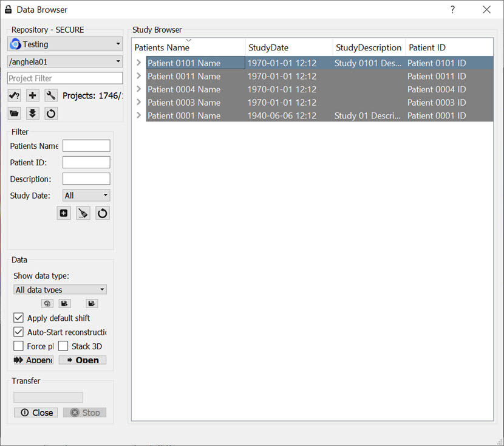Viewport: 504px width, 446px height.
Task: Sort by the StudyDate column header
Action: point(289,47)
